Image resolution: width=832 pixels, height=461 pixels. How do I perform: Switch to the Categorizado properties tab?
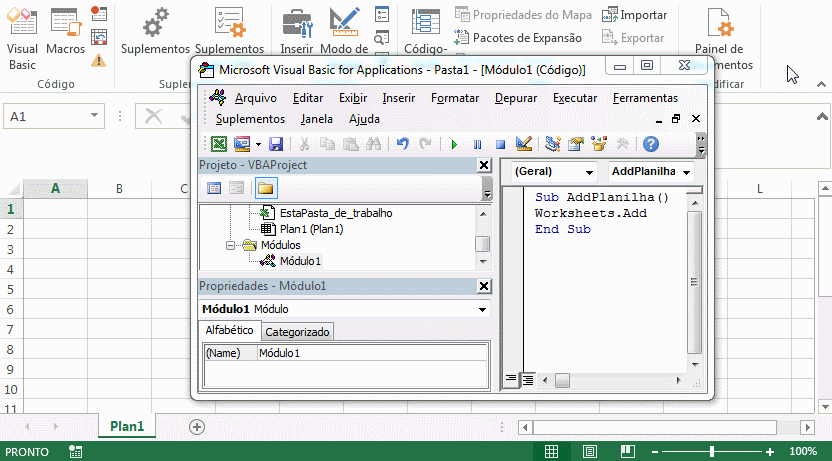click(298, 332)
